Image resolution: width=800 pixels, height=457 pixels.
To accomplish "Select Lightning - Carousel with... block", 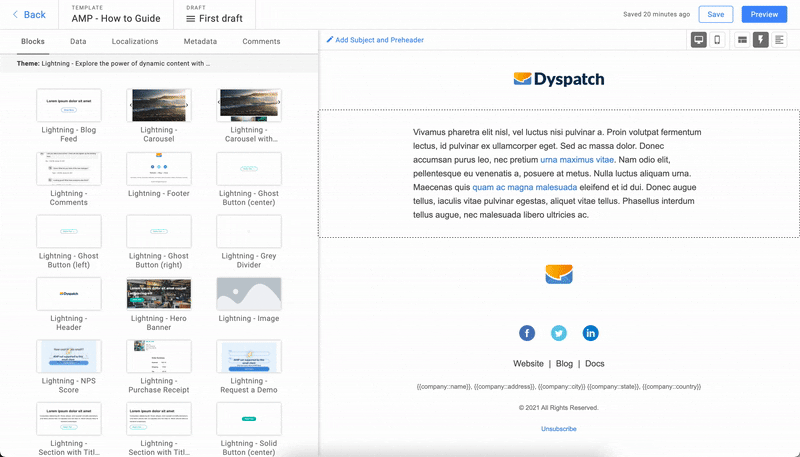I will pos(249,115).
